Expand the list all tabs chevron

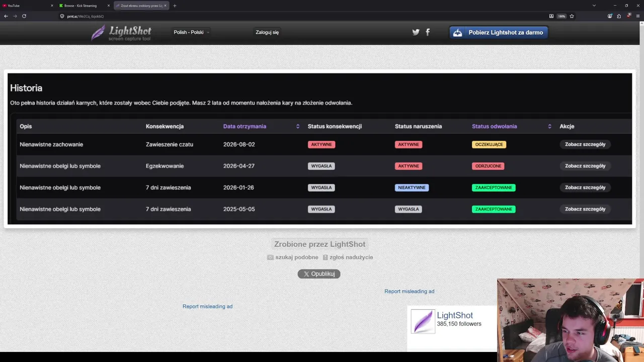(x=594, y=6)
